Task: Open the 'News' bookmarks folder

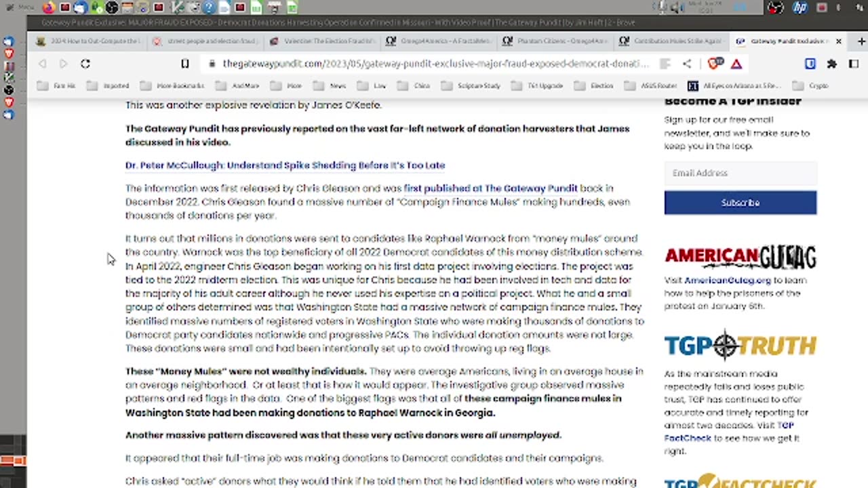Action: (x=330, y=86)
